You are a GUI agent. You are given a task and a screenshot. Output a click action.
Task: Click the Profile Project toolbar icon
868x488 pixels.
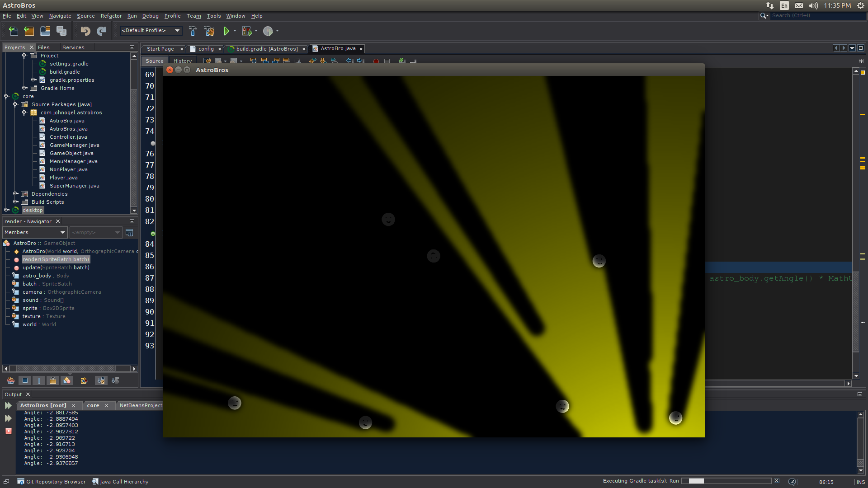coord(268,31)
